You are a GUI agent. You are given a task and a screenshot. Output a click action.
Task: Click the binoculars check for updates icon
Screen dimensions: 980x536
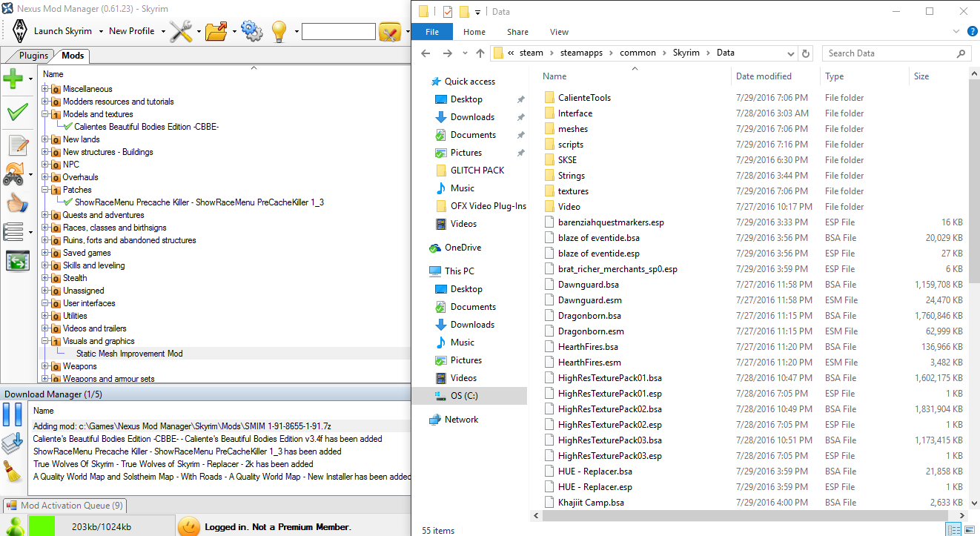pos(13,174)
